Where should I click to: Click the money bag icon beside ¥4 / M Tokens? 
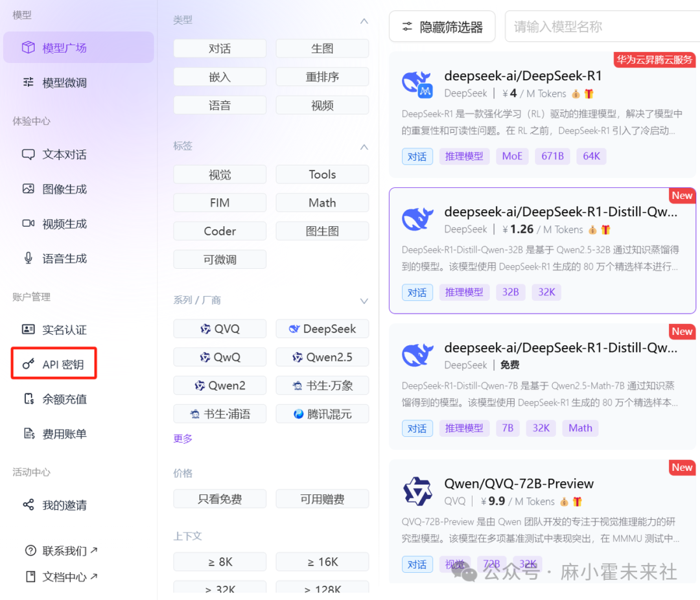pos(576,94)
